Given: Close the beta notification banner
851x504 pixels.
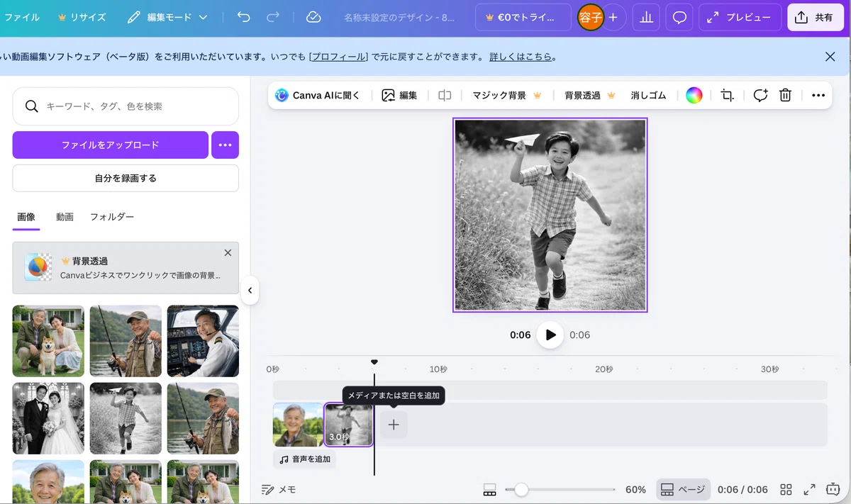Looking at the screenshot, I should [830, 57].
